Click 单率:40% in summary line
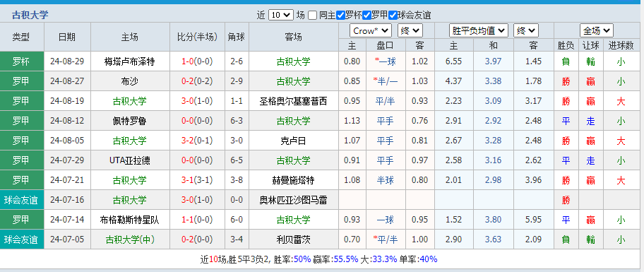644x272 pixels. 418,259
